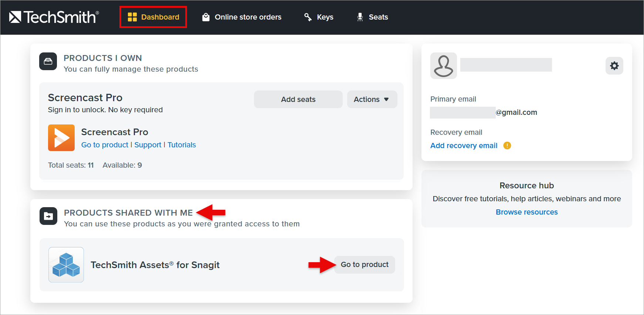Screen dimensions: 644x315
Task: Click the Products Shared With Me folder icon
Action: pyautogui.click(x=48, y=216)
